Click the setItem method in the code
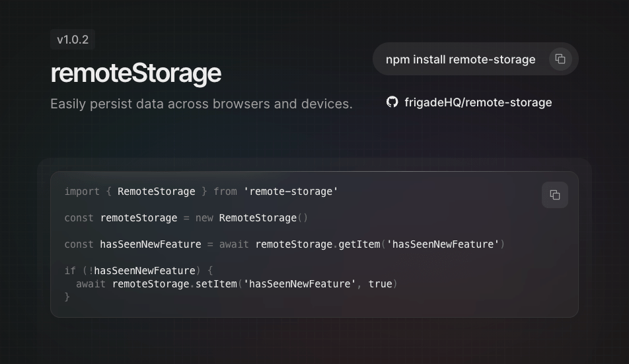Image resolution: width=629 pixels, height=364 pixels. click(217, 284)
